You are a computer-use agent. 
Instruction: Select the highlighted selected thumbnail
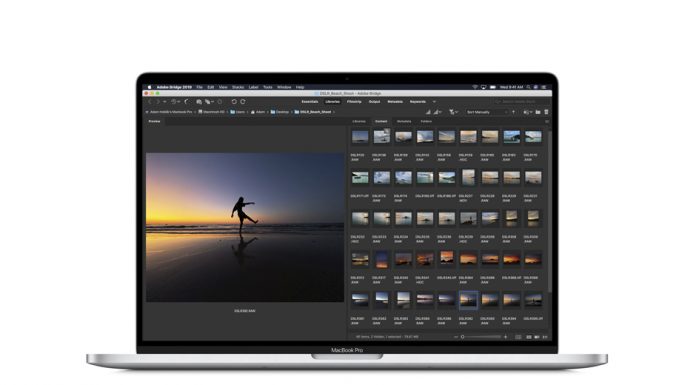click(x=468, y=301)
